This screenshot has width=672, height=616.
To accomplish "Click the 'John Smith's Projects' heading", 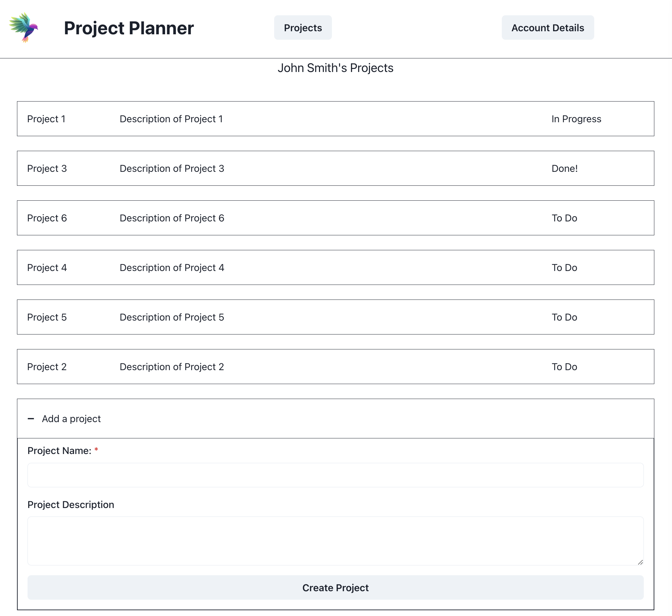I will [x=336, y=68].
